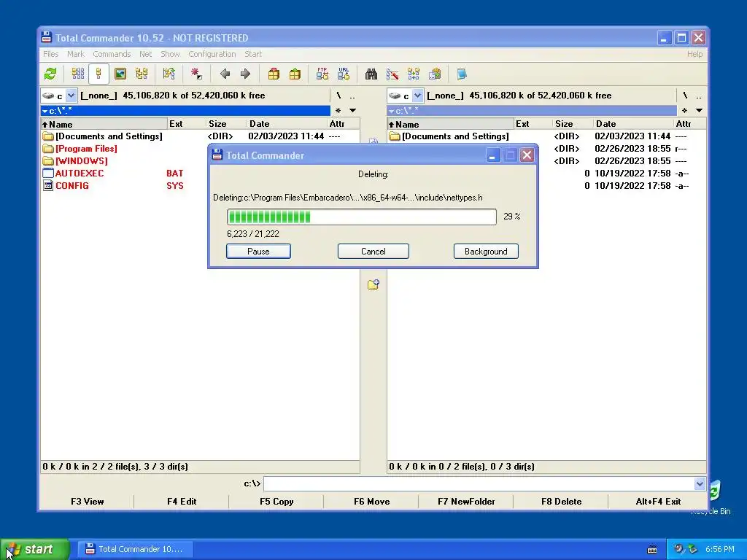747x560 pixels.
Task: Go to root using left panel backslash button
Action: (338, 96)
